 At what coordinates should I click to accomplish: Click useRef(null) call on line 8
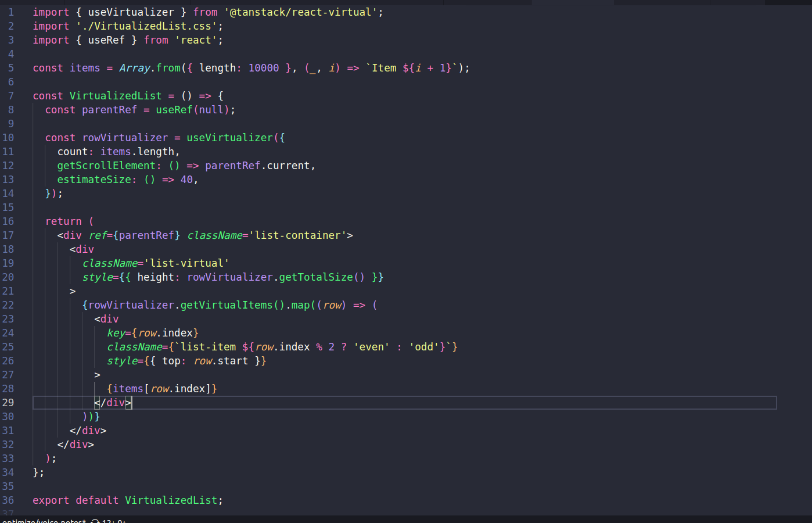pyautogui.click(x=192, y=110)
